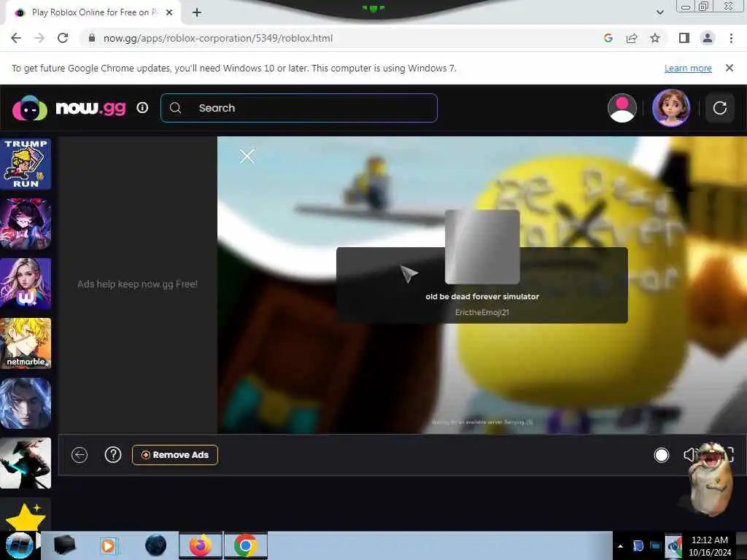
Task: Click the now.gg reload game button
Action: pyautogui.click(x=719, y=108)
